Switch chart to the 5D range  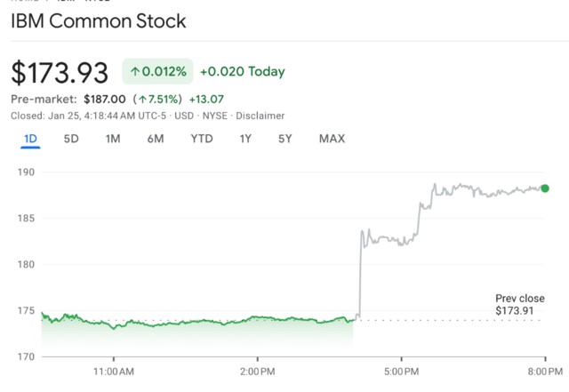[71, 139]
